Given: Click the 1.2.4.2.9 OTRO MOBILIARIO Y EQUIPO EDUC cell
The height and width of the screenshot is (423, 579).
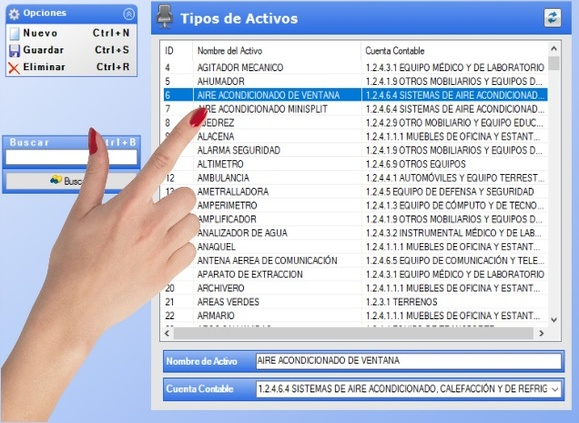Looking at the screenshot, I should click(x=455, y=123).
